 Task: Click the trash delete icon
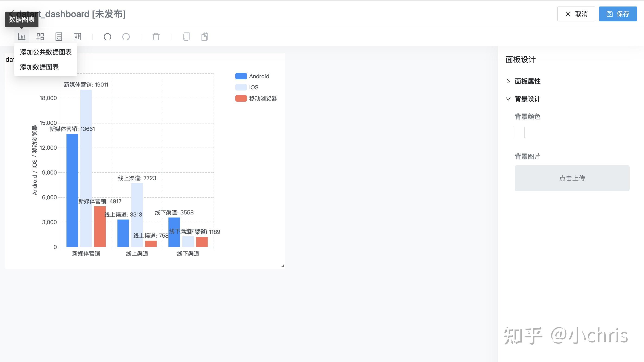tap(156, 37)
